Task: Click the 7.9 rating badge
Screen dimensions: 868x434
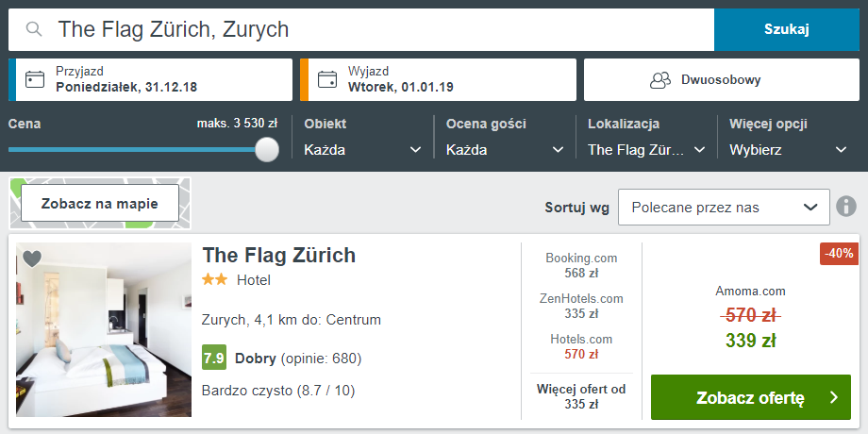Action: pyautogui.click(x=213, y=359)
